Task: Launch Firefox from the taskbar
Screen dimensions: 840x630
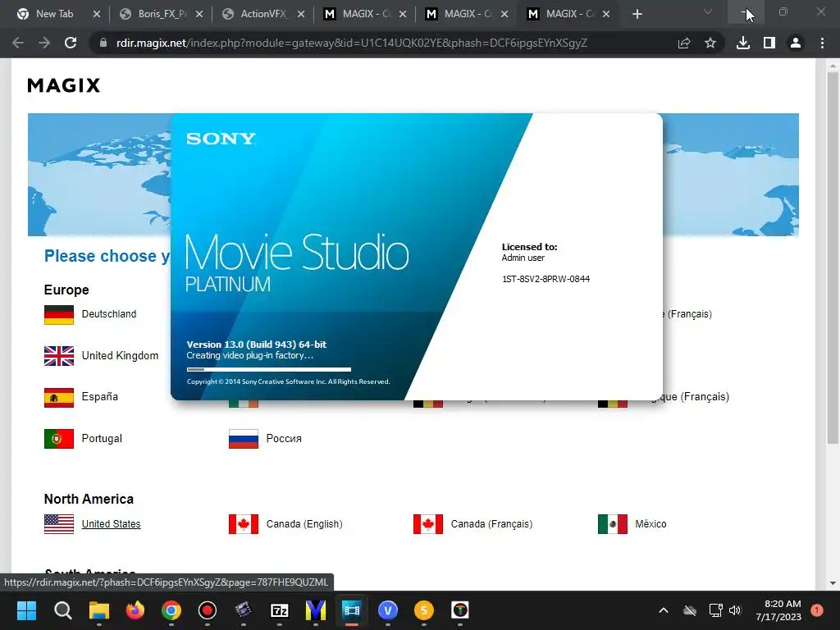Action: 135,610
